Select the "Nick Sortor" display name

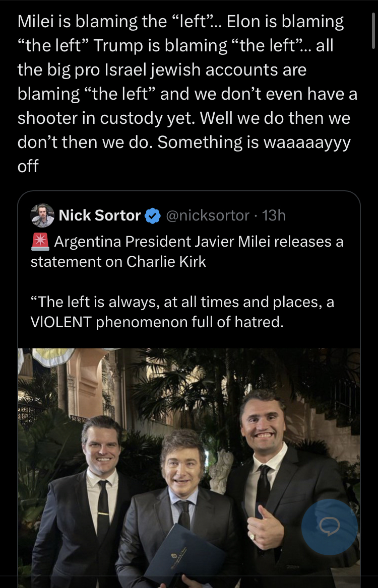[x=99, y=215]
